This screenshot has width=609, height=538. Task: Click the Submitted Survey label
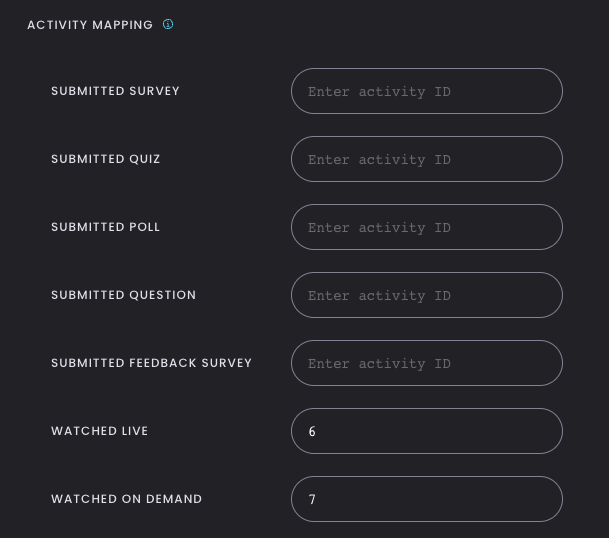tap(115, 91)
